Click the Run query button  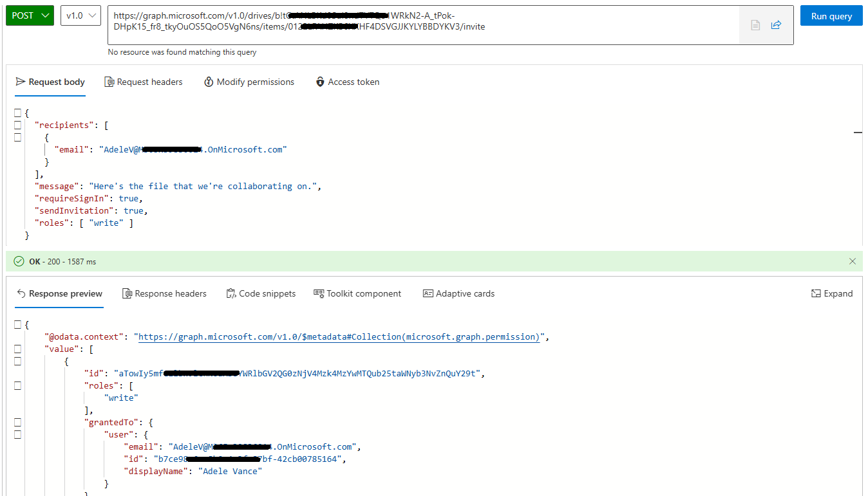pyautogui.click(x=831, y=15)
